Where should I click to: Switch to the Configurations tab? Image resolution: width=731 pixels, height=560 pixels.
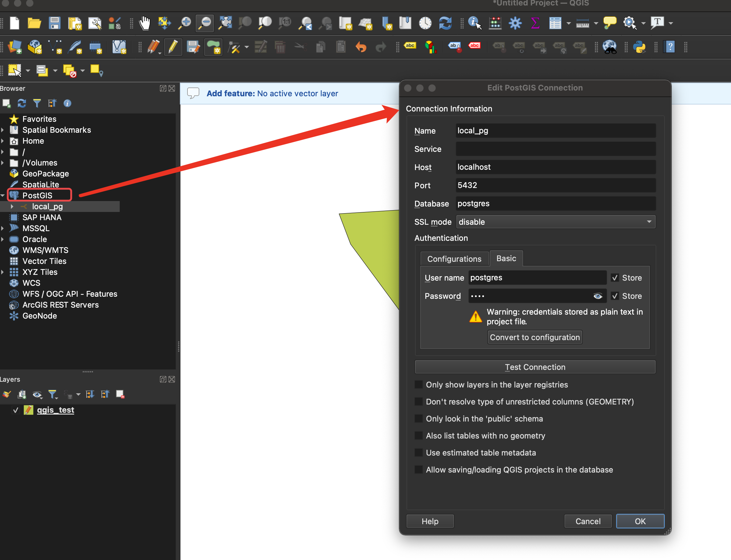(x=454, y=258)
